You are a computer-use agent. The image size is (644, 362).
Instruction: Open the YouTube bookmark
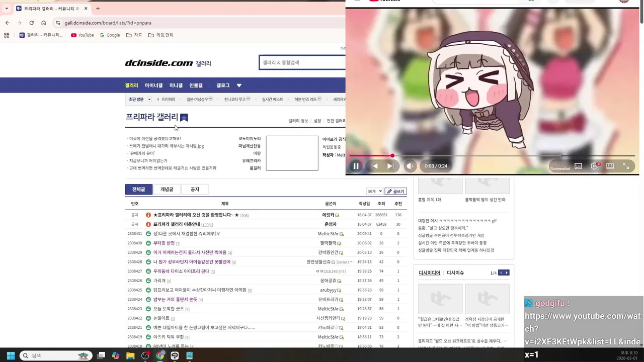(83, 35)
